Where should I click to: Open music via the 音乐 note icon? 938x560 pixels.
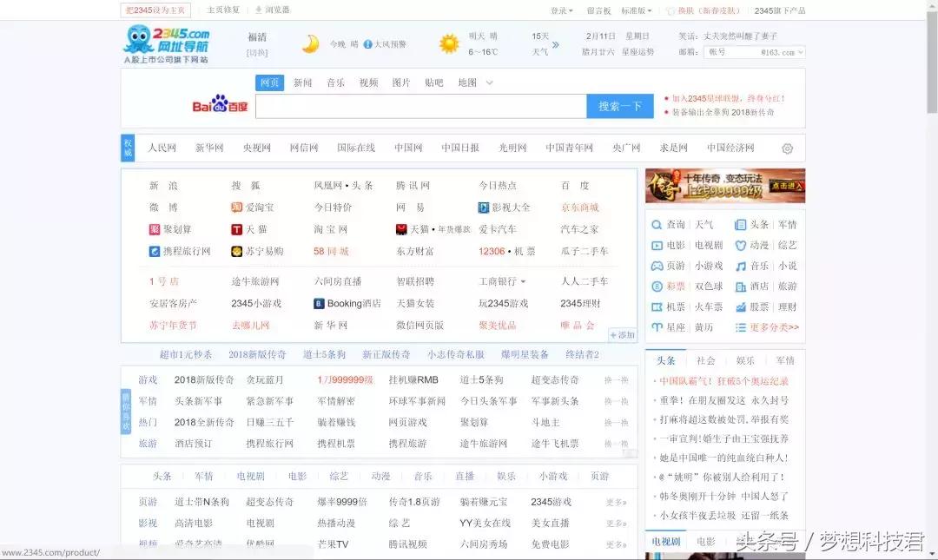coord(742,266)
